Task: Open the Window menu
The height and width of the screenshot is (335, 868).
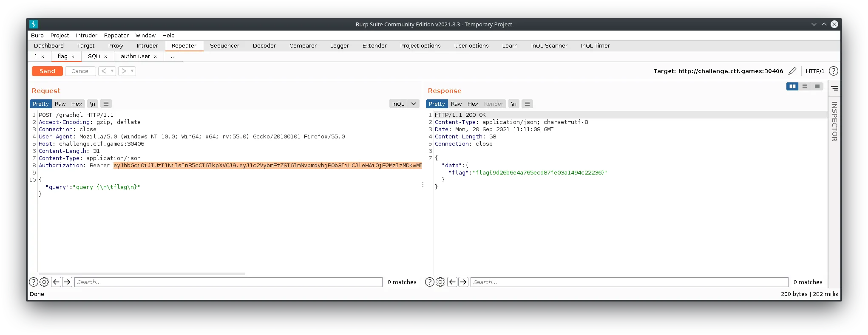Action: (x=145, y=35)
